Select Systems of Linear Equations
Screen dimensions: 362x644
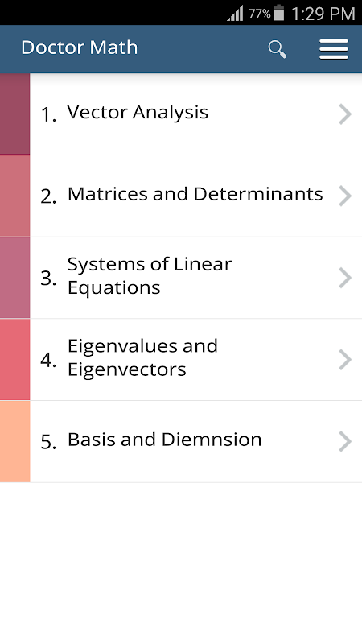pyautogui.click(x=195, y=278)
